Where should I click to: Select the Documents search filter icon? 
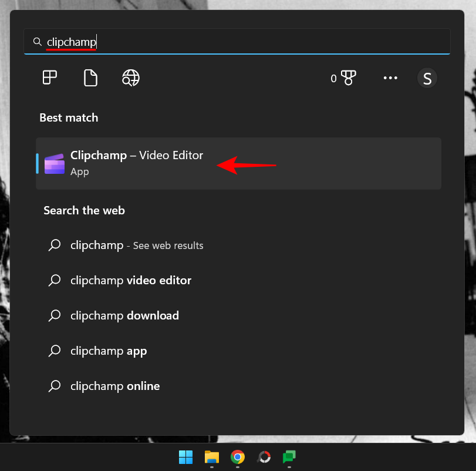tap(90, 78)
